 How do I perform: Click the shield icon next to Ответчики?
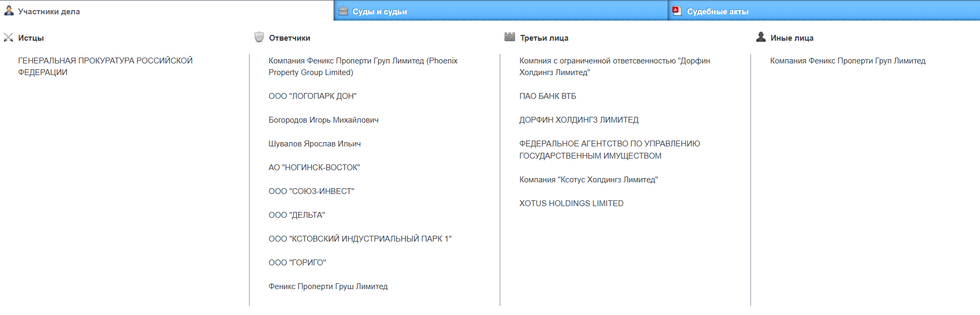(x=259, y=37)
